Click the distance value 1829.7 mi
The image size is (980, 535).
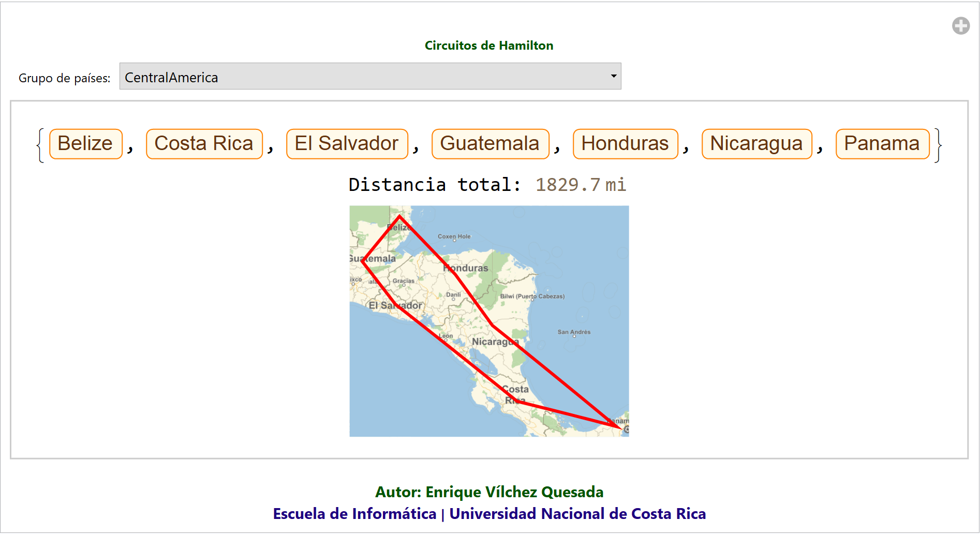click(580, 185)
